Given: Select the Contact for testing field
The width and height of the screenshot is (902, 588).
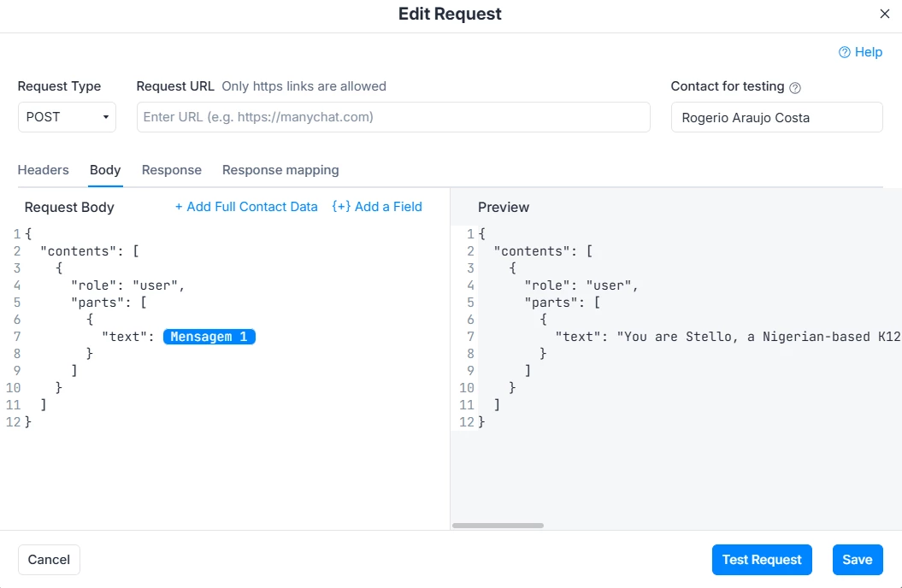Looking at the screenshot, I should (776, 117).
